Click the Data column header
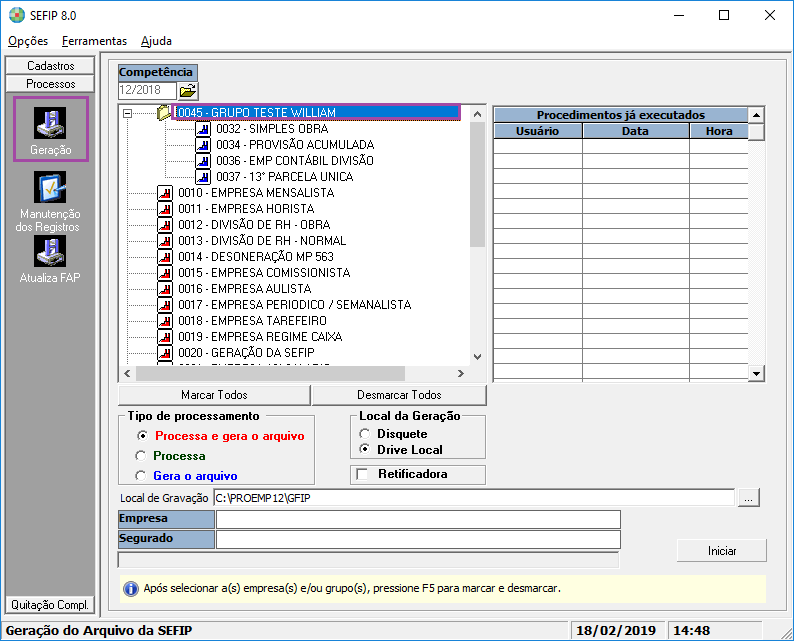Viewport: 794px width, 641px height. pyautogui.click(x=636, y=131)
